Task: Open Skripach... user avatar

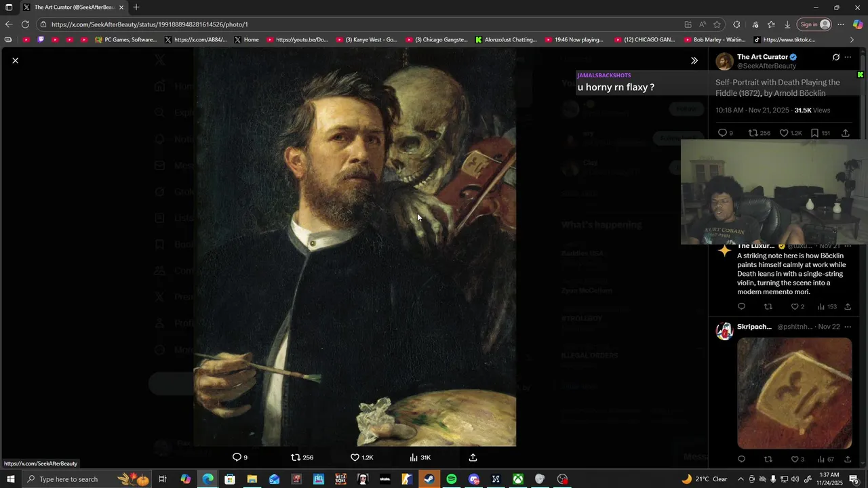Action: (x=724, y=331)
